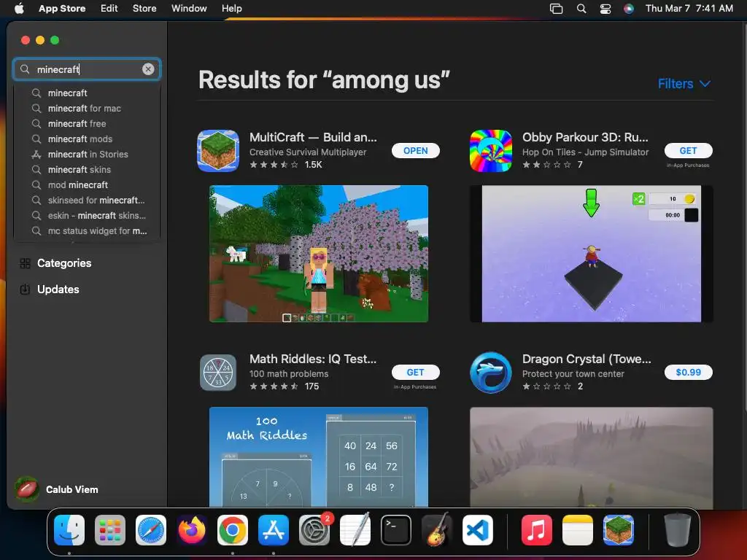Screen dimensions: 747x560
Task: Open the MultiCraft app with OPEN button
Action: [415, 150]
